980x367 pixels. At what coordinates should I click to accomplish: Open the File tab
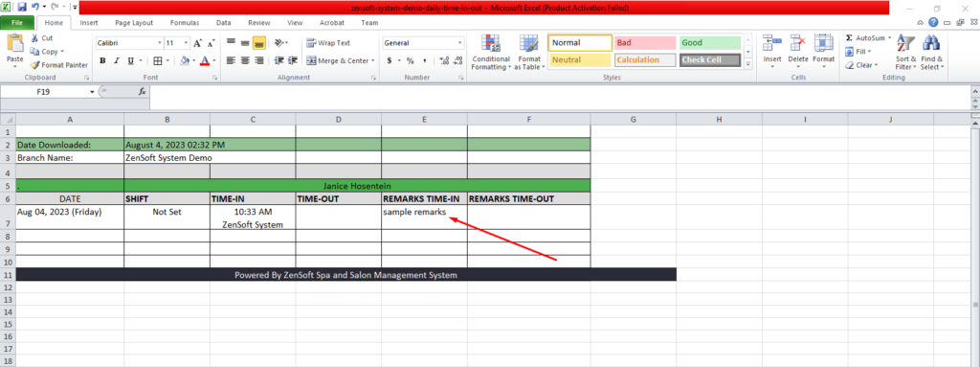point(17,23)
